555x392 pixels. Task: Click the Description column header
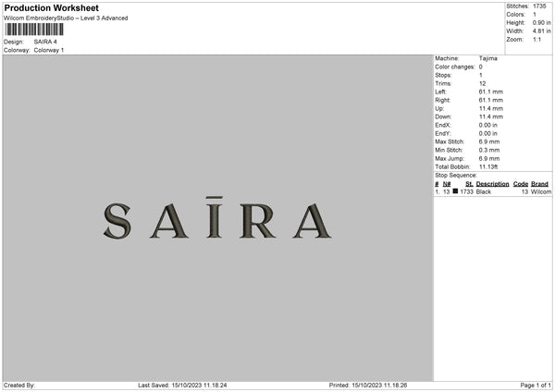(492, 184)
